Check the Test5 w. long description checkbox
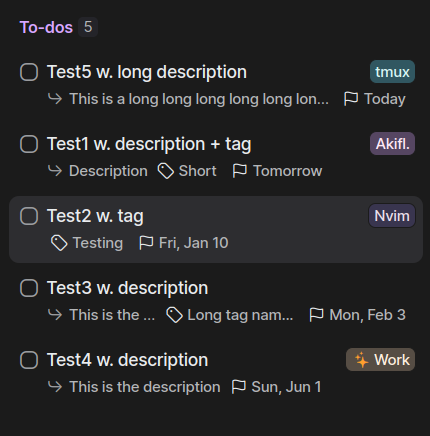The width and height of the screenshot is (430, 436). (x=29, y=72)
